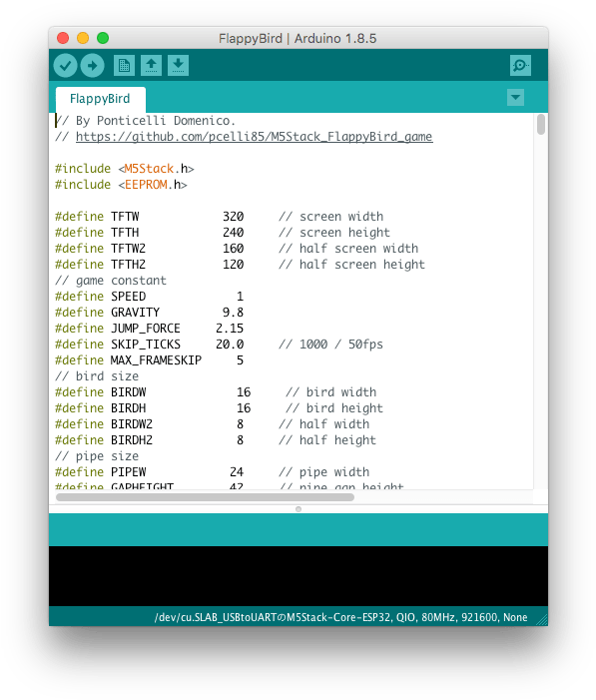The width and height of the screenshot is (596, 700).
Task: Click the JUMP_FORCE value 2.15
Action: point(230,329)
